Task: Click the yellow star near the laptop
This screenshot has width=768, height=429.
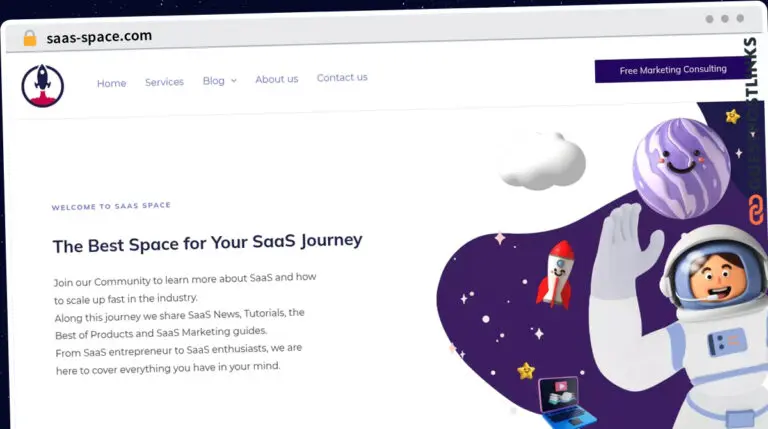Action: [x=526, y=371]
